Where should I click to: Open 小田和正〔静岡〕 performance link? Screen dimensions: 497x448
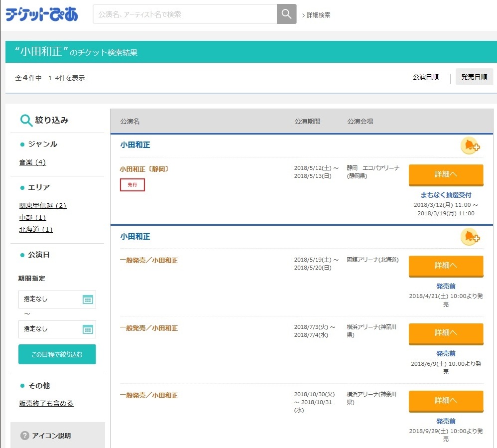pos(144,169)
